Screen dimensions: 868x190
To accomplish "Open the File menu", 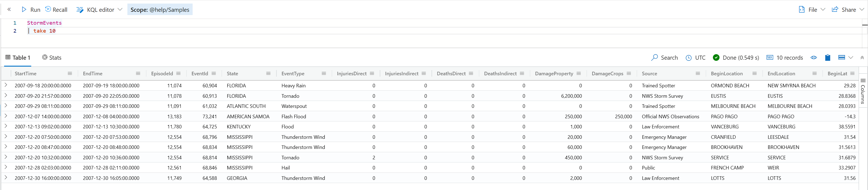I will point(812,9).
